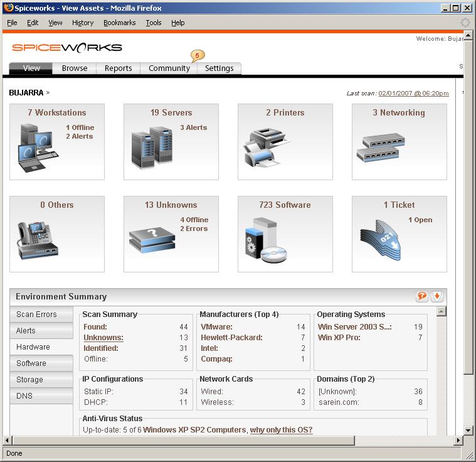Click the Firefox icon in title bar

(x=9, y=8)
